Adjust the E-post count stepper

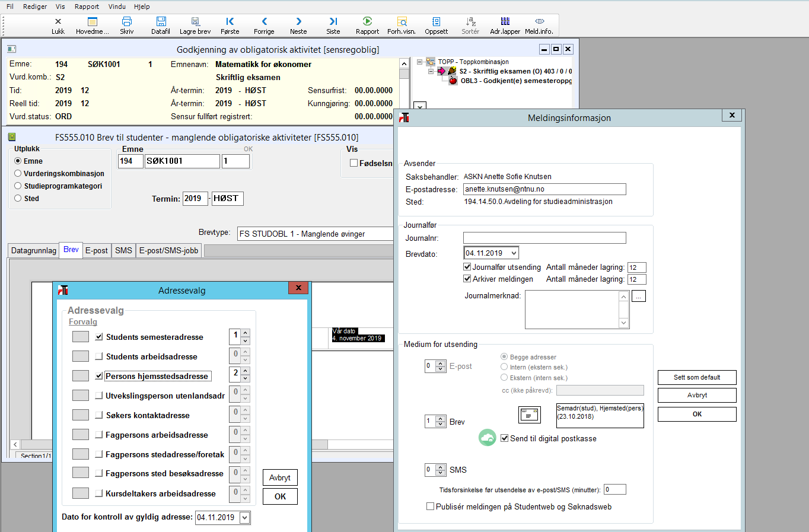pos(440,367)
